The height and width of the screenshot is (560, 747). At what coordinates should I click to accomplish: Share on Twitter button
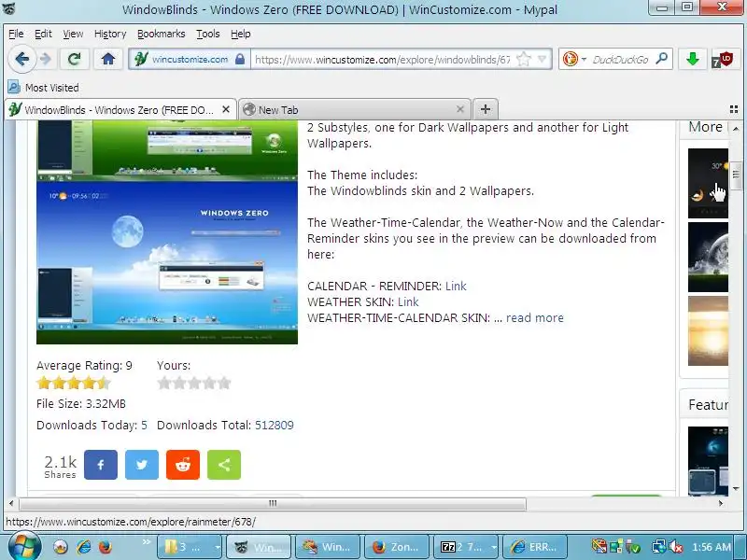coord(142,465)
